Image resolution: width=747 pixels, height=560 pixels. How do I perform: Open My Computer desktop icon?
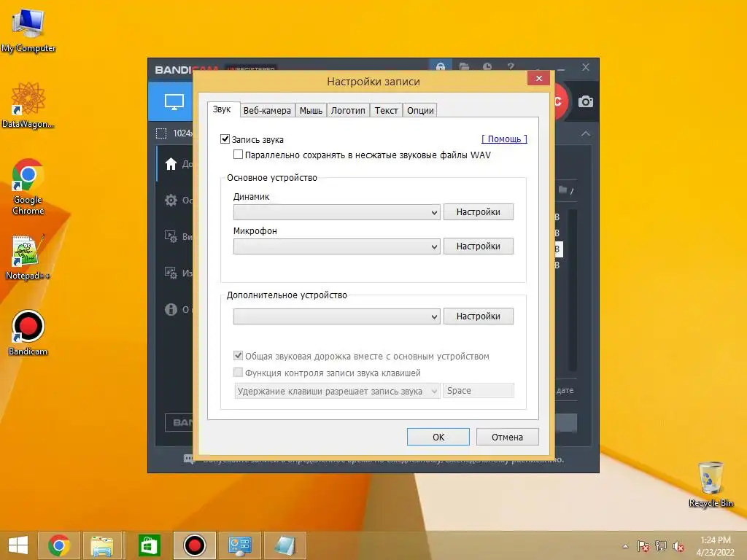click(x=28, y=31)
